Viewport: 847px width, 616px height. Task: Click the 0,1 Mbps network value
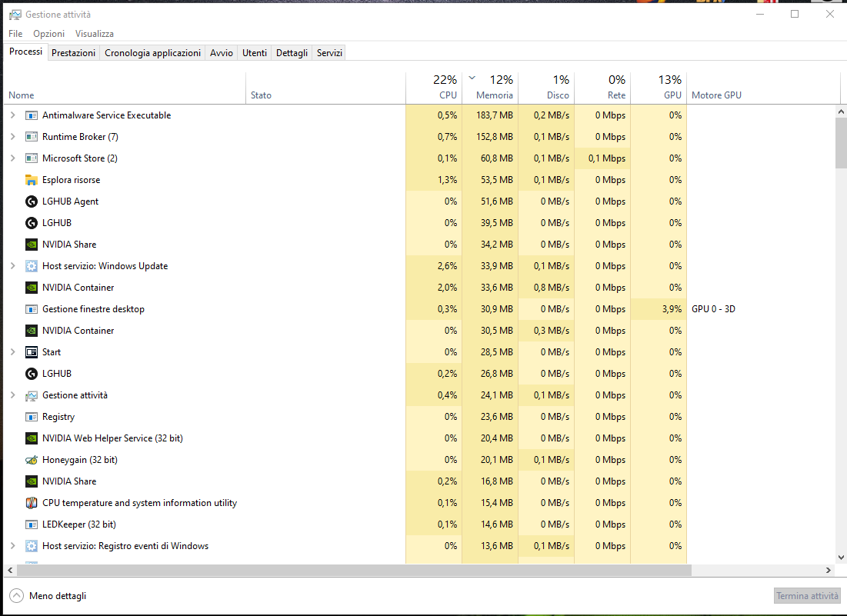tap(607, 158)
